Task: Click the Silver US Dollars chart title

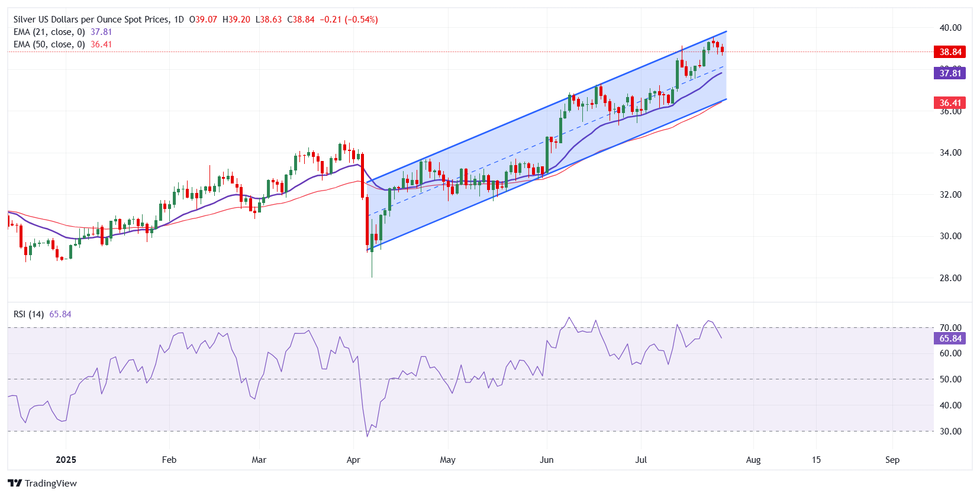Action: click(92, 20)
